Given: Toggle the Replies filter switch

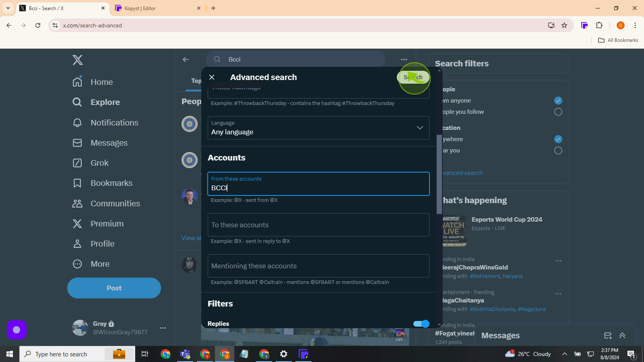Looking at the screenshot, I should 421,324.
